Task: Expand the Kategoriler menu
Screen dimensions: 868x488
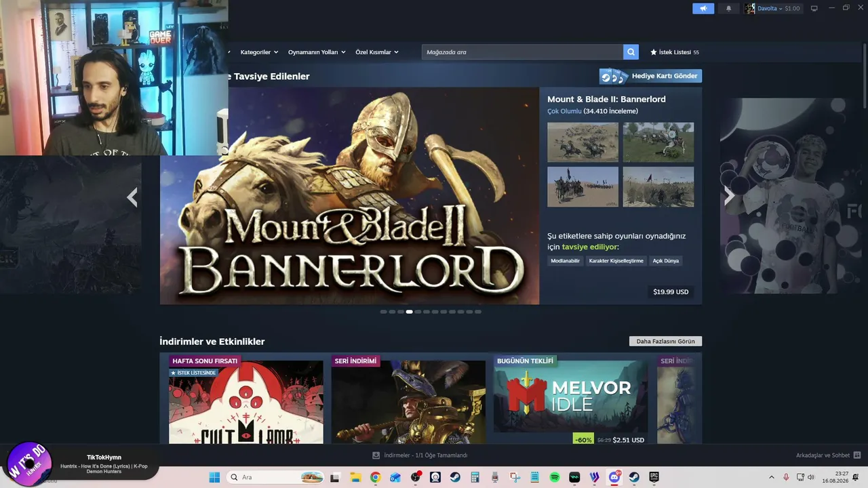Action: 259,52
